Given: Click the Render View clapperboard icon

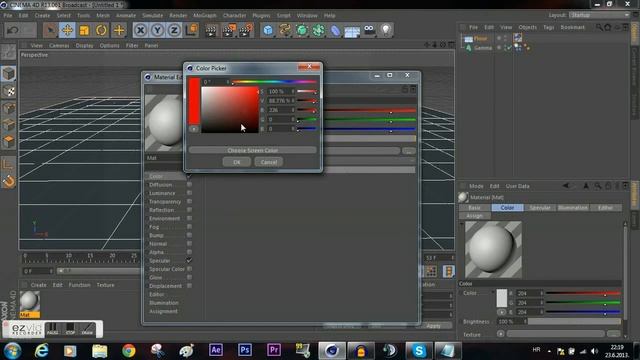Looking at the screenshot, I should click(211, 31).
